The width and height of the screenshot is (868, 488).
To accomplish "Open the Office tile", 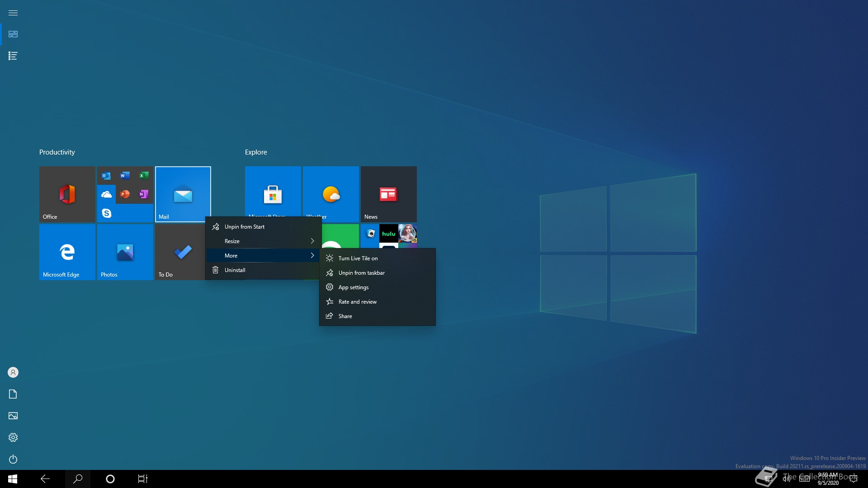I will point(67,194).
